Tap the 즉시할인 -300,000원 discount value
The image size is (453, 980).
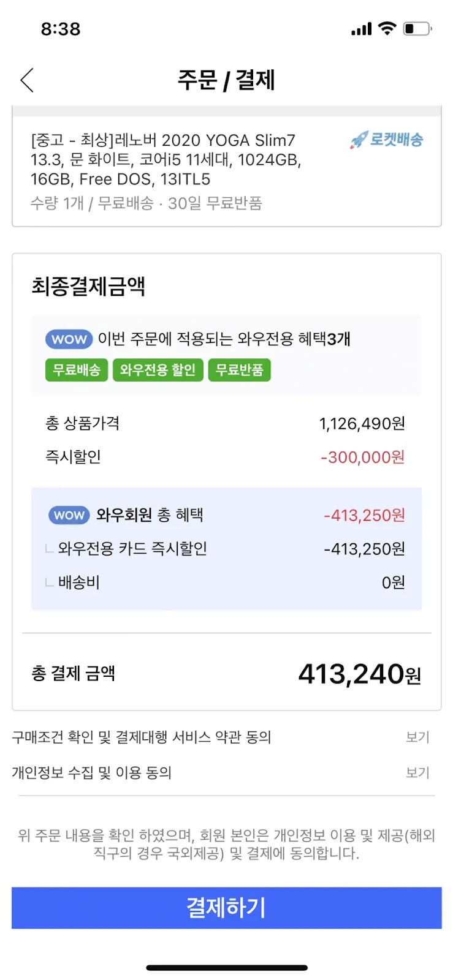point(362,458)
